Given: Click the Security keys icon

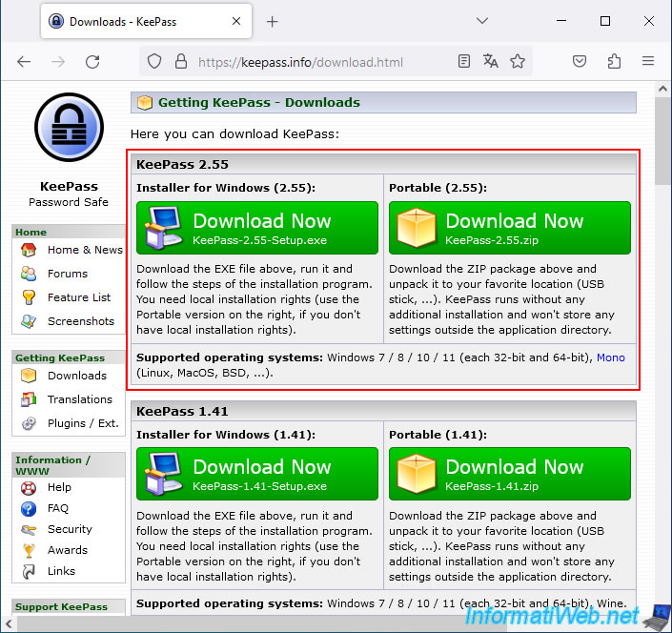Looking at the screenshot, I should coord(29,530).
